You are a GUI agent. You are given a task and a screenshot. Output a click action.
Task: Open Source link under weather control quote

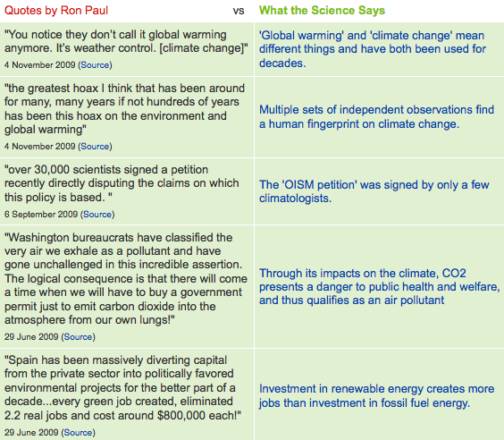coord(95,65)
